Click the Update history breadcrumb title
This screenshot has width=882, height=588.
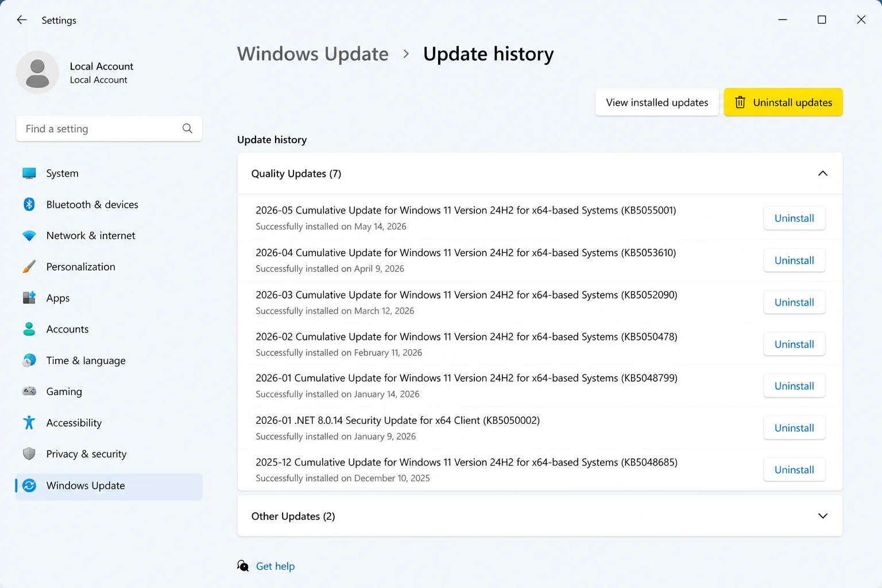point(489,53)
